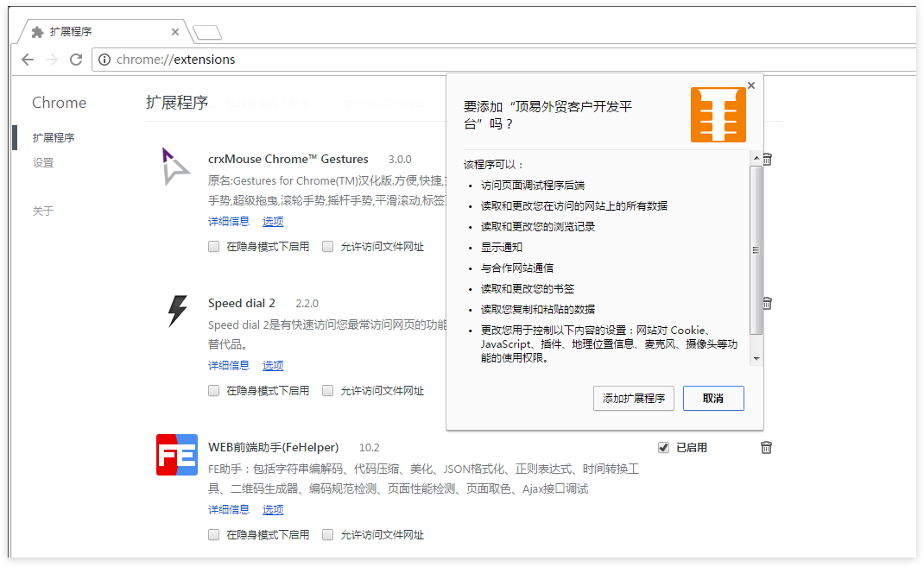Check 允许访问文件网址 for Speed dial 2
924x567 pixels.
(x=327, y=391)
